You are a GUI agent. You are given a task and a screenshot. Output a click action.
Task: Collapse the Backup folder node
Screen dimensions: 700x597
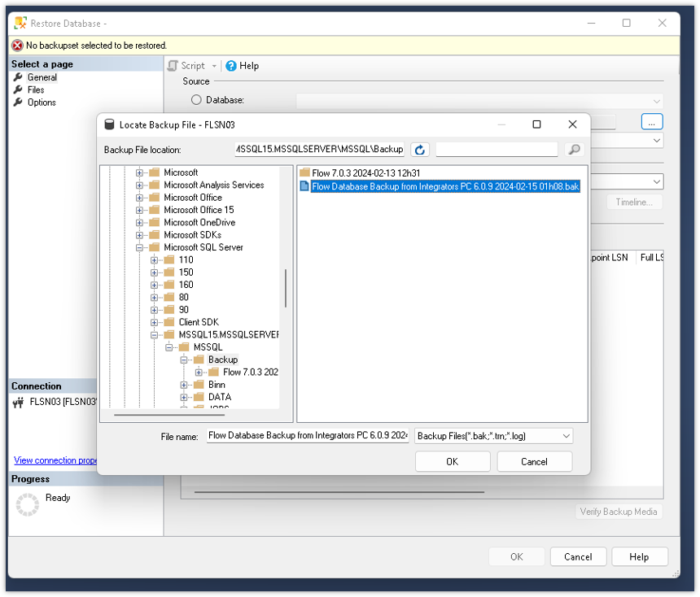pos(183,360)
